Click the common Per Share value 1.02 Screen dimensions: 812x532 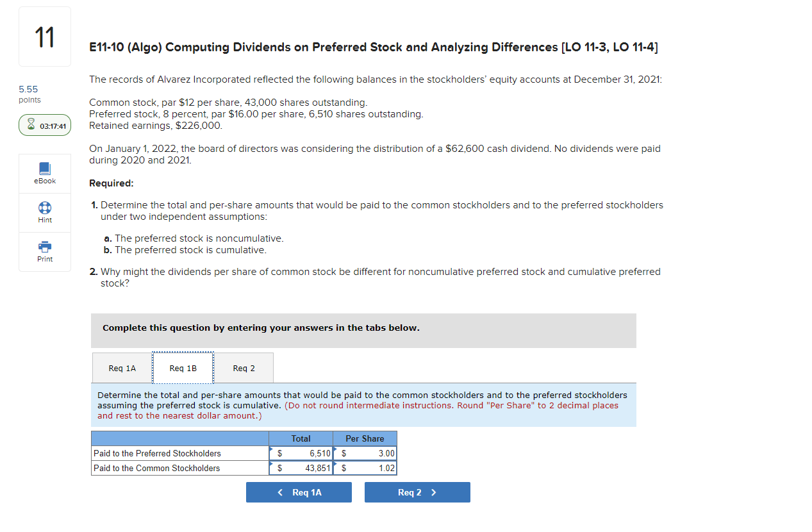pyautogui.click(x=365, y=468)
